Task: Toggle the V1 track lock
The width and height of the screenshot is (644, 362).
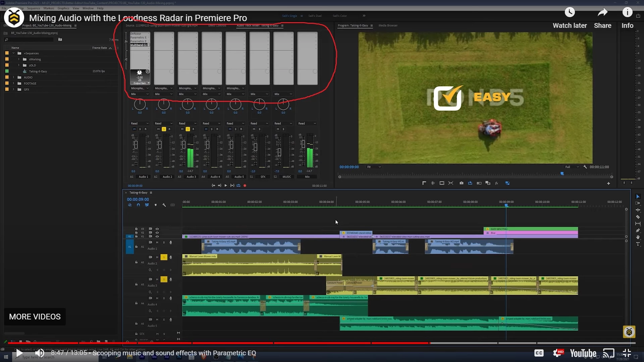Action: point(136,236)
